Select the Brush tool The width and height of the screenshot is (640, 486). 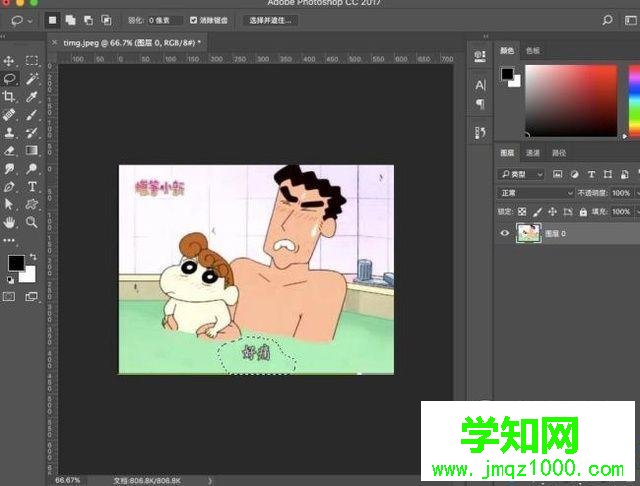pyautogui.click(x=32, y=115)
